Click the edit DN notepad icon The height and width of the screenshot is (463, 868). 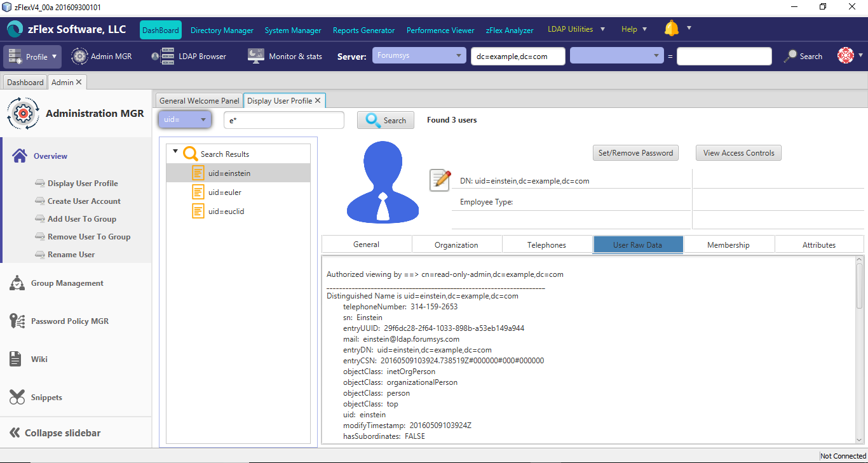(x=440, y=180)
